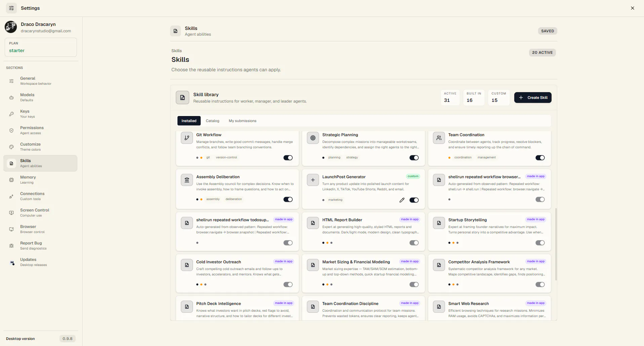Open the Updates Desktop releases section
644x346 pixels.
(x=40, y=262)
